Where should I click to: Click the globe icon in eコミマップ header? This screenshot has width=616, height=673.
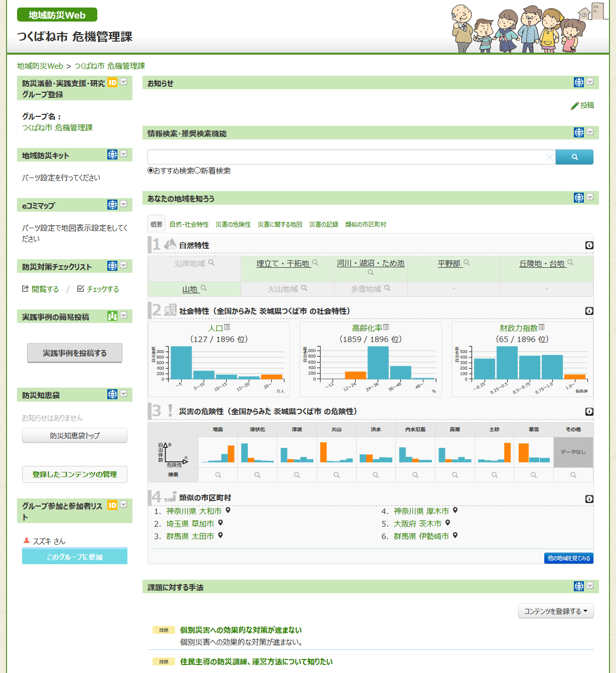112,205
